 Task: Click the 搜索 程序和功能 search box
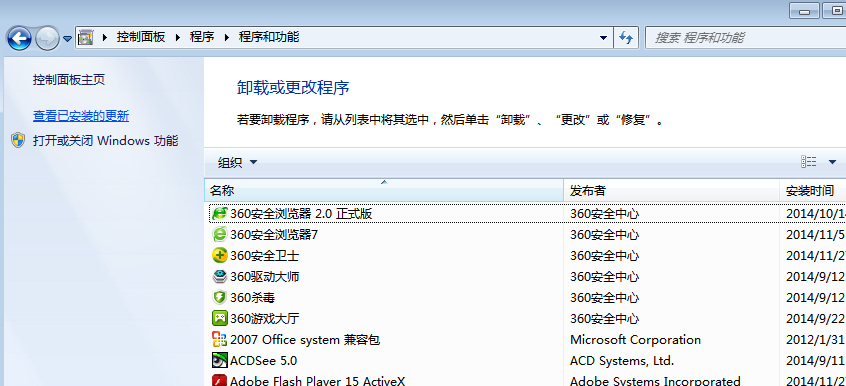click(x=746, y=38)
